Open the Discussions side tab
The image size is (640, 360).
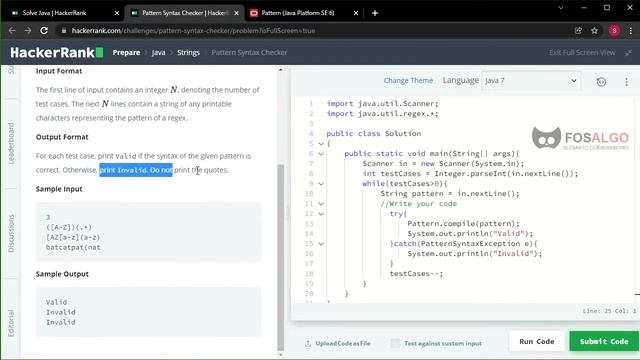[11, 233]
